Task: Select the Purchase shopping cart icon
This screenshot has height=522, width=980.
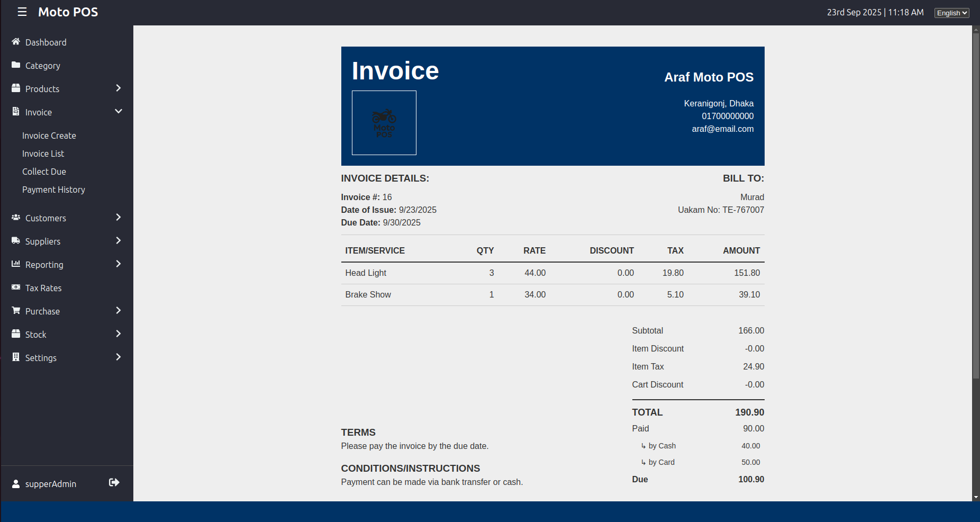Action: (x=16, y=311)
